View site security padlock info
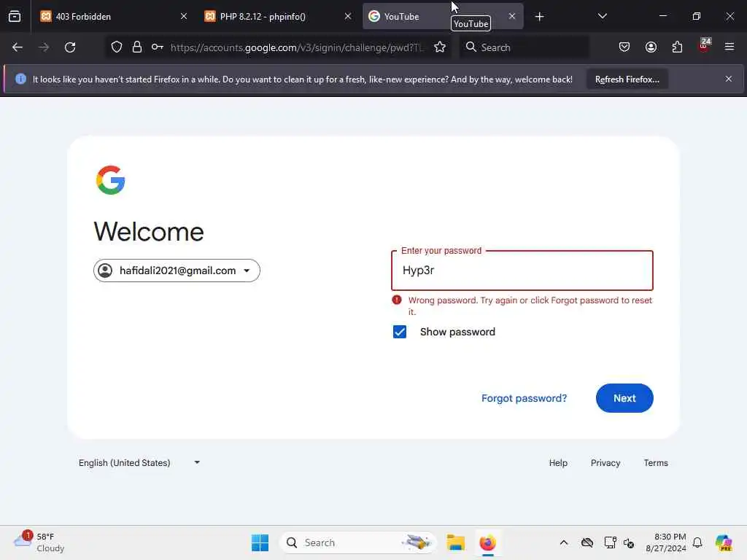 (137, 47)
